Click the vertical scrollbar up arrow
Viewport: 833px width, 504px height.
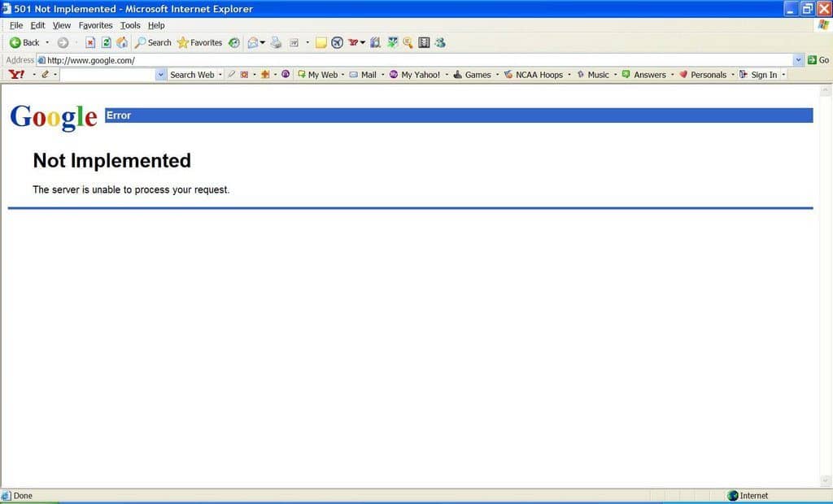coord(825,91)
